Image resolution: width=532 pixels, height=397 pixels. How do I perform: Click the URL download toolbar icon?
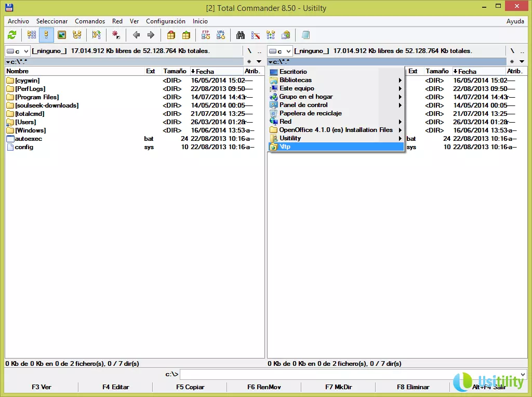coord(221,35)
